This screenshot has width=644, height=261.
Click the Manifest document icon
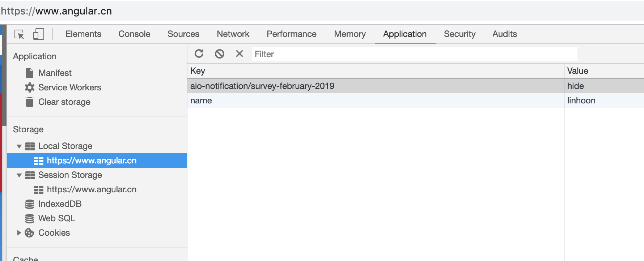30,73
